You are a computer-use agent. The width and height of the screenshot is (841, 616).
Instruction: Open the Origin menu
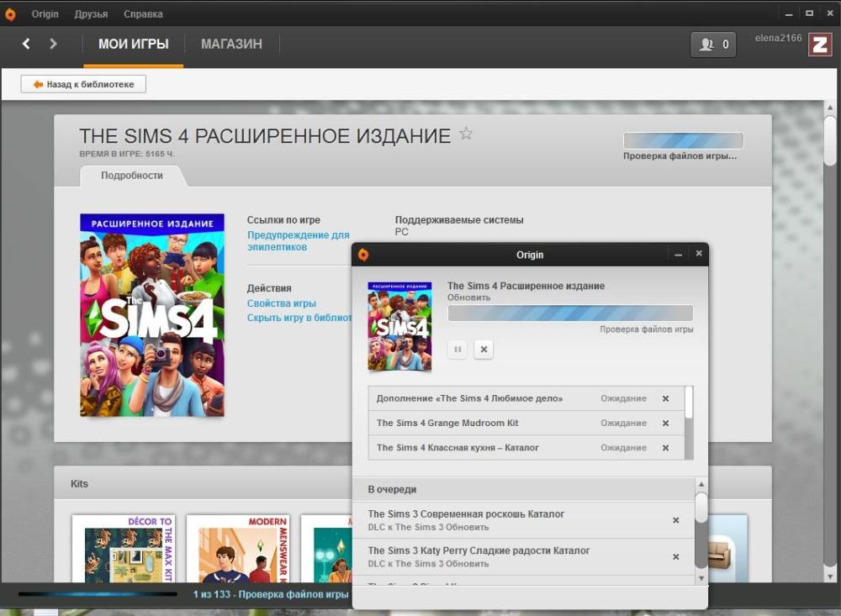[45, 14]
